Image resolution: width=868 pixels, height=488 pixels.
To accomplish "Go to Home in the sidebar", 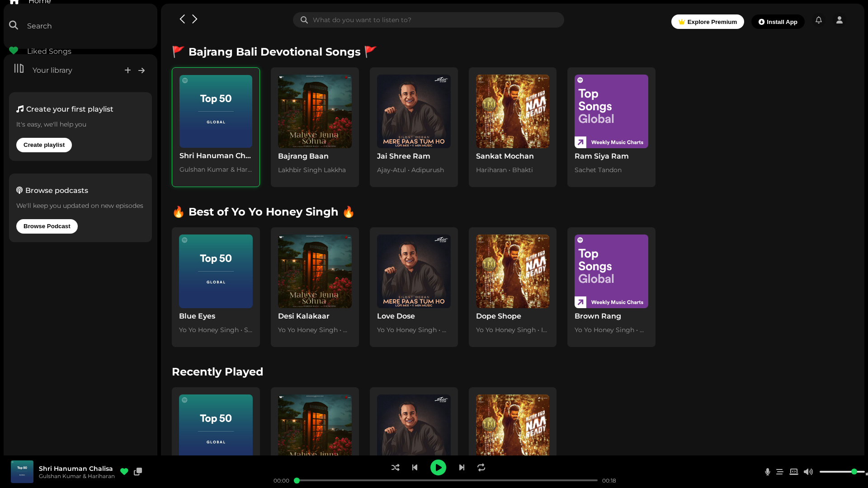I will (30, 2).
